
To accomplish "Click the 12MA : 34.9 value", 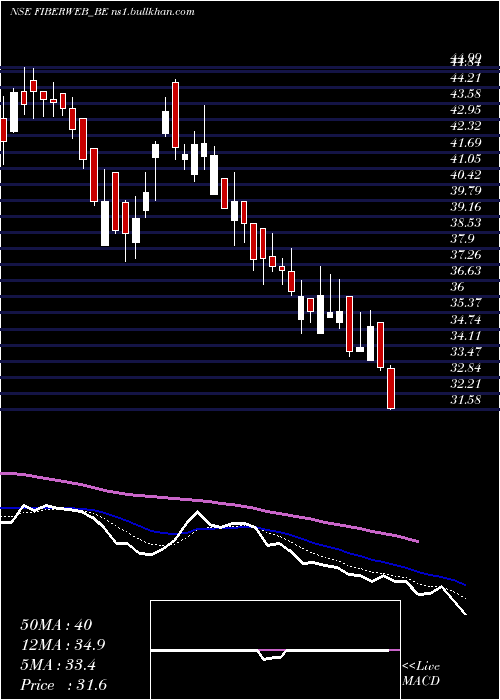I will point(65,645).
